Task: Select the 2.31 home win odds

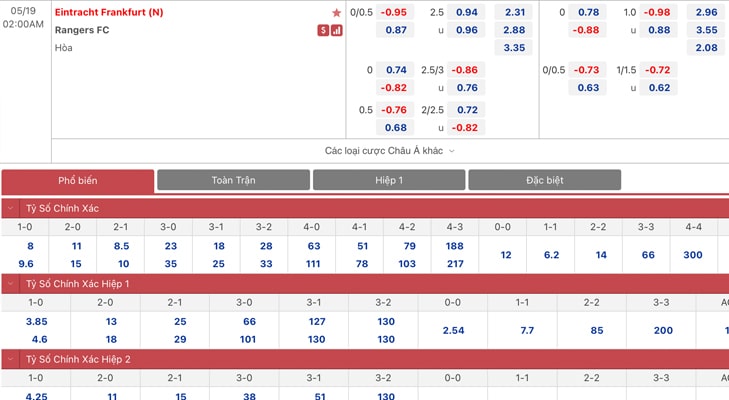Action: tap(515, 12)
